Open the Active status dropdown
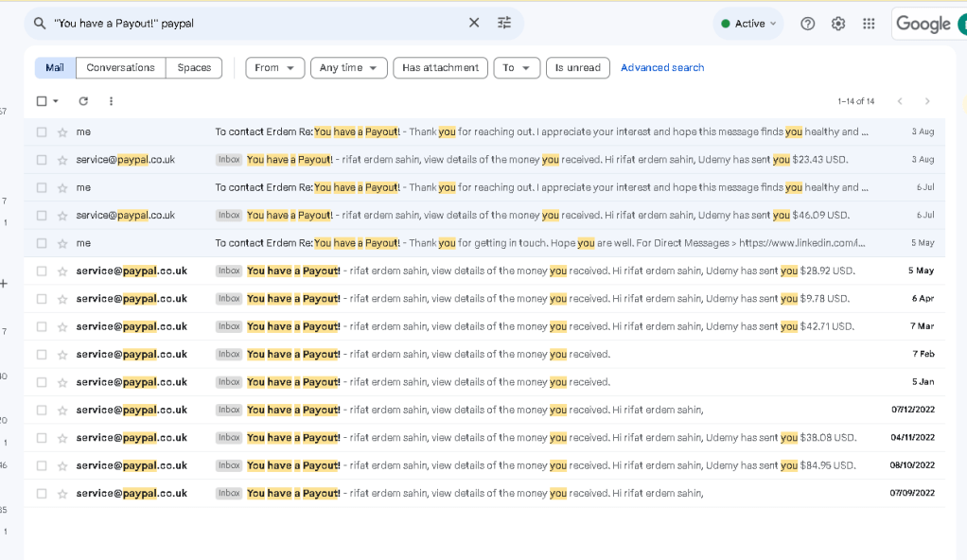Viewport: 967px width, 560px height. click(748, 24)
